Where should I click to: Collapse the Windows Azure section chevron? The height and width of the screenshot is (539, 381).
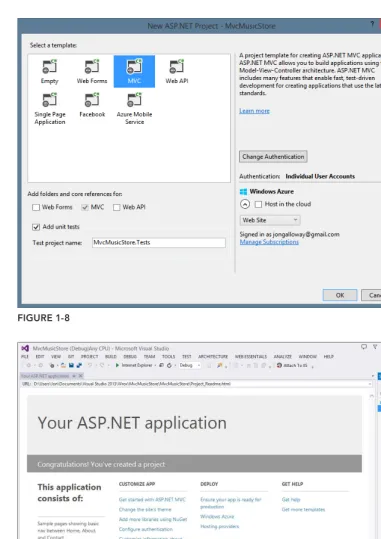(x=245, y=204)
